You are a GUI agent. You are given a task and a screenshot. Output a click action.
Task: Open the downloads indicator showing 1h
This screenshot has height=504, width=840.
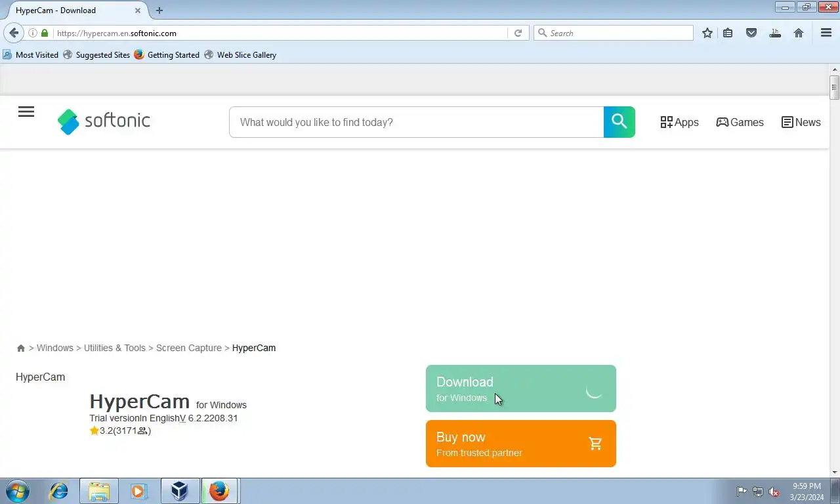pyautogui.click(x=775, y=33)
